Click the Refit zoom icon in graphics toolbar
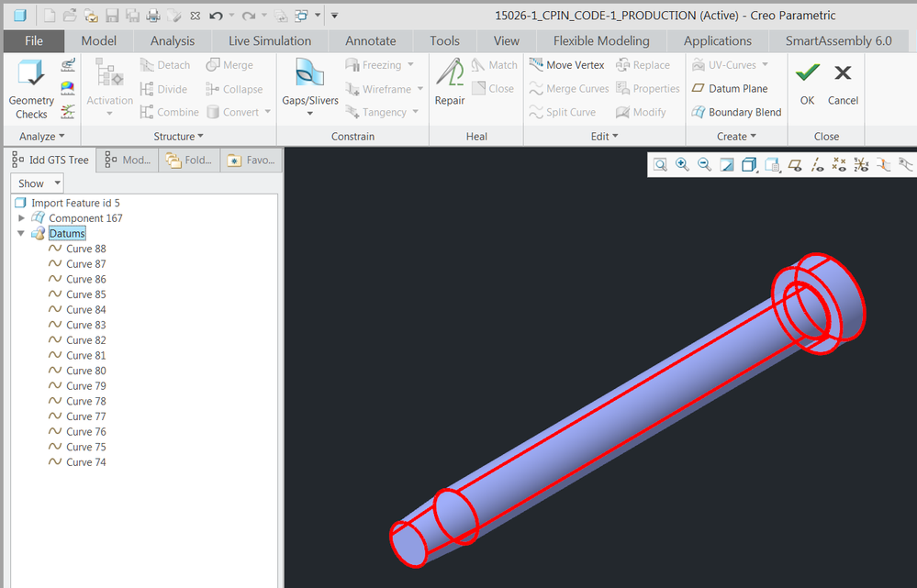The image size is (917, 588). point(660,165)
